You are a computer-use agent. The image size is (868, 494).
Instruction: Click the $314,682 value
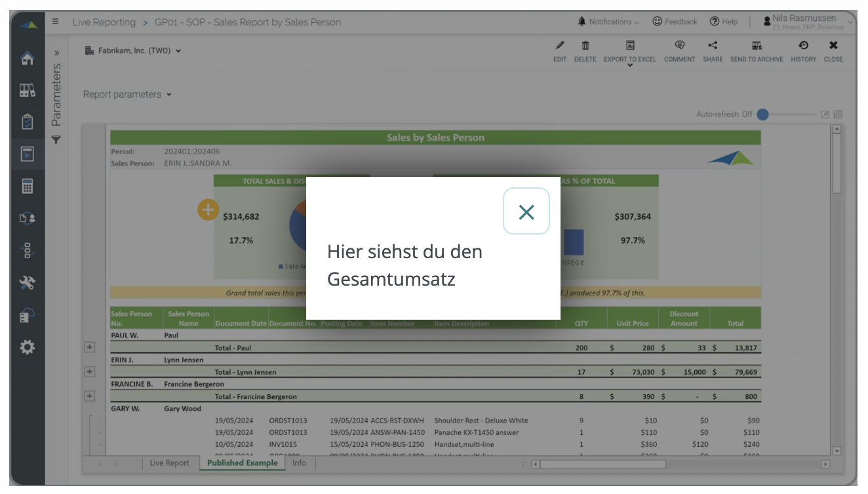tap(241, 216)
